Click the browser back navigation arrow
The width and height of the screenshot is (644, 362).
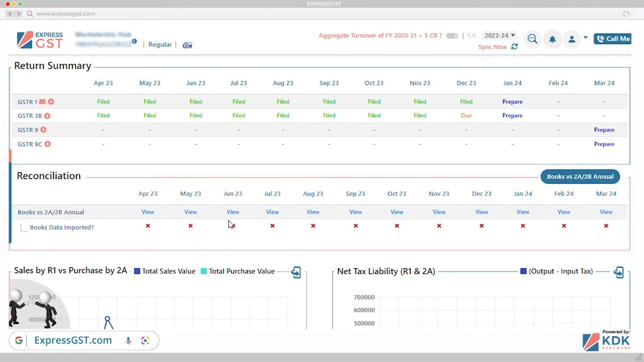pos(8,14)
